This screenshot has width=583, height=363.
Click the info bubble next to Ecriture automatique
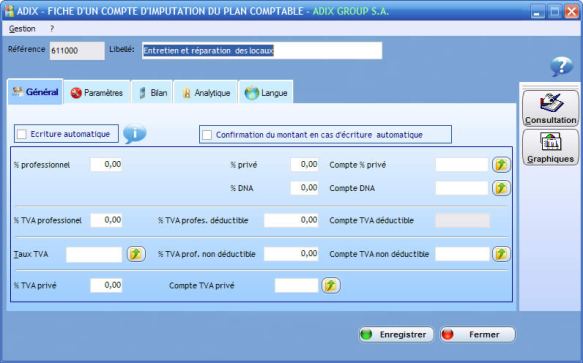pos(135,134)
